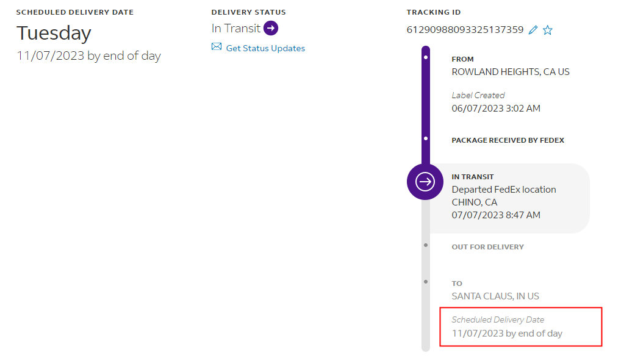
Task: Select the FROM origin dot on the timeline
Action: coord(426,58)
